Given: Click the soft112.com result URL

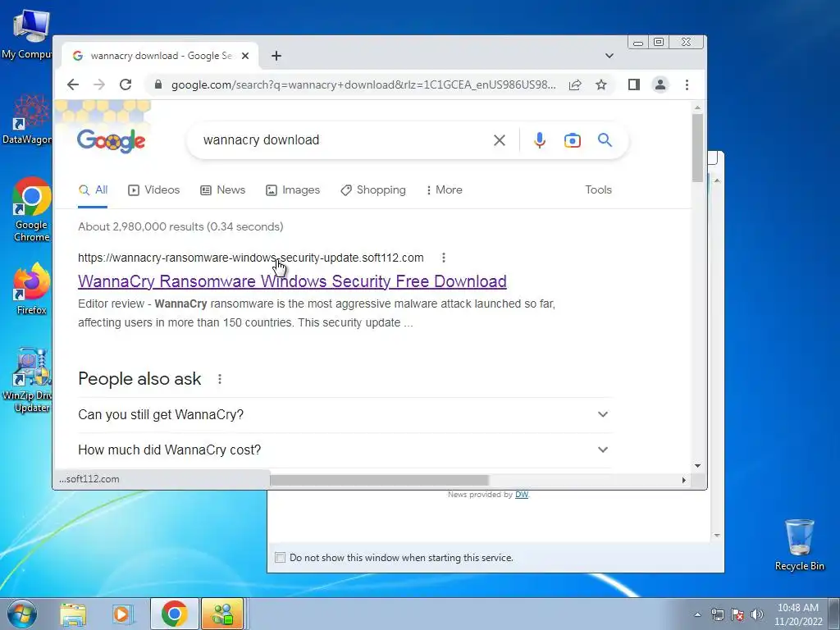Looking at the screenshot, I should pos(251,258).
